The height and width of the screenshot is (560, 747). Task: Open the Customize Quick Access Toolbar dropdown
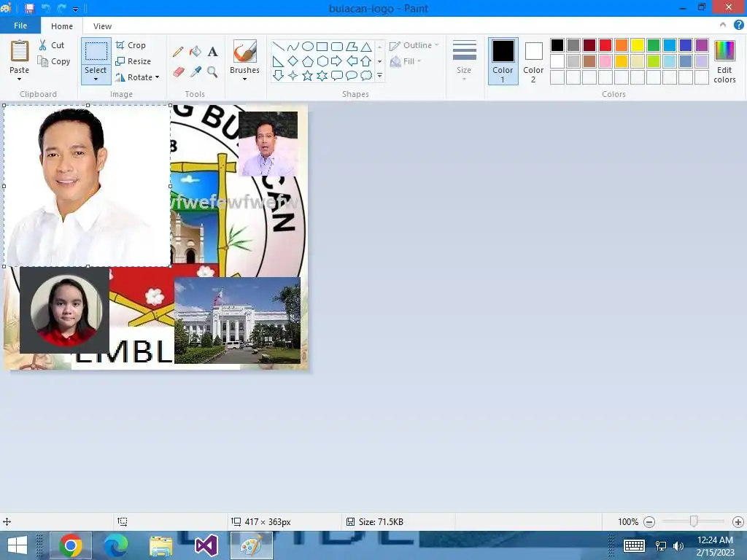75,9
